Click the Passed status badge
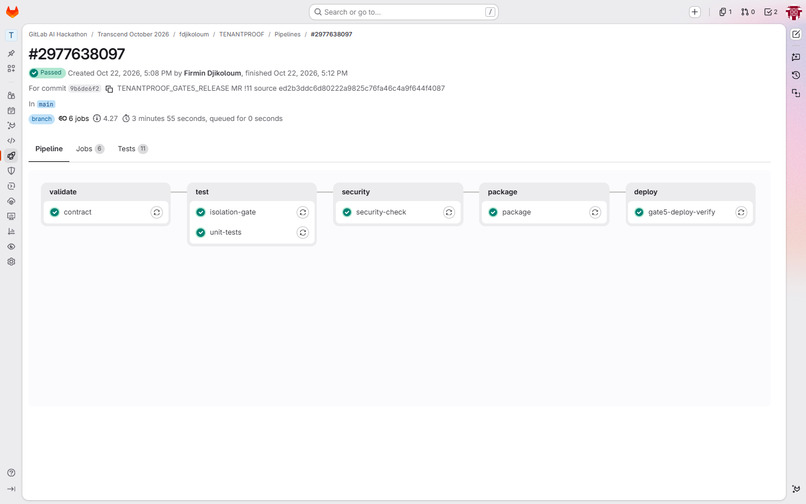 click(x=47, y=73)
